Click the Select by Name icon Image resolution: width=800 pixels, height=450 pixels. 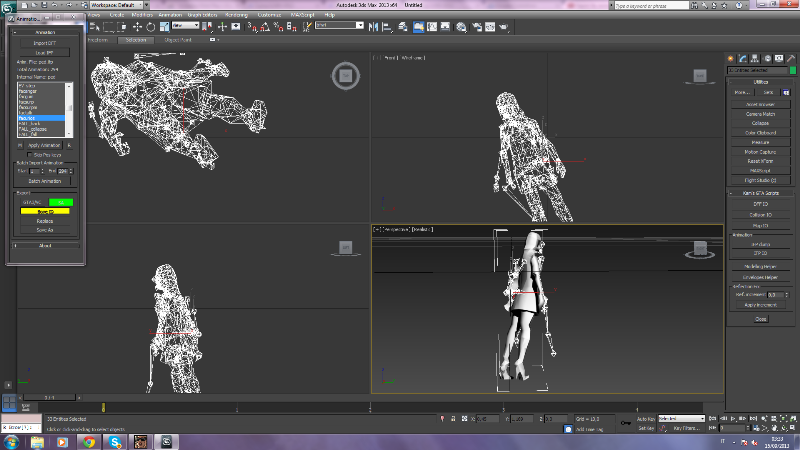click(x=95, y=27)
